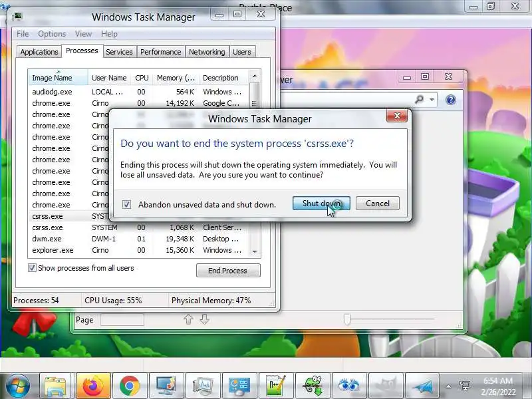The width and height of the screenshot is (532, 399).
Task: Click process list scroll up arrow
Action: tap(255, 76)
